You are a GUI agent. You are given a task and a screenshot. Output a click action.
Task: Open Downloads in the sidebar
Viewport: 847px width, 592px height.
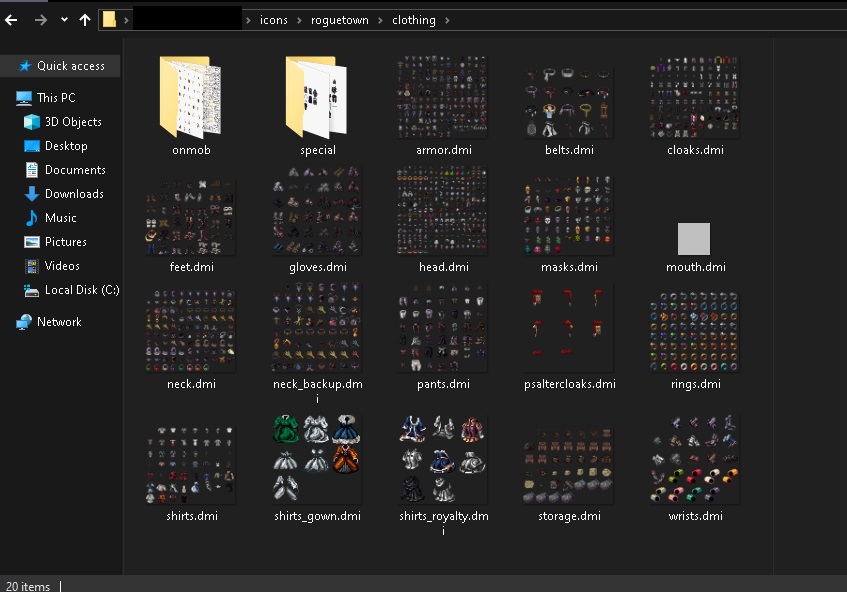[x=64, y=194]
